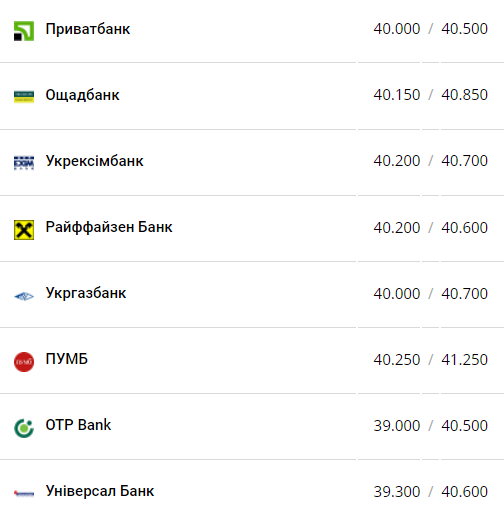The width and height of the screenshot is (504, 521).
Task: Open the OTP Bank name link
Action: (x=78, y=425)
